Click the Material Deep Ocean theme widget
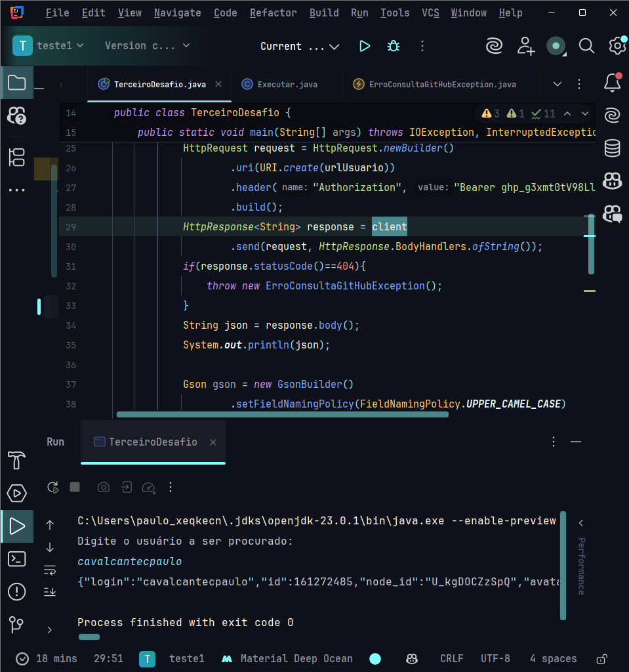The image size is (629, 672). [x=287, y=659]
